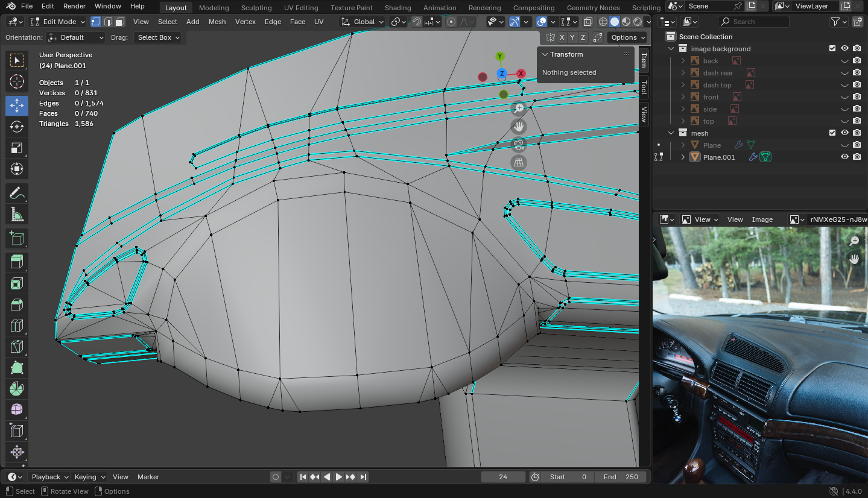Click the viewport zoom magnifier gizmo
This screenshot has height=498, width=868.
518,109
